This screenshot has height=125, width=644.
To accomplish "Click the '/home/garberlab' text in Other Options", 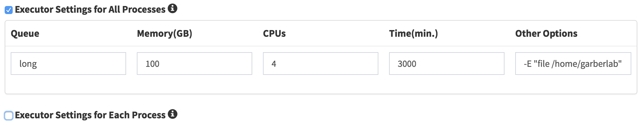I will (x=586, y=64).
